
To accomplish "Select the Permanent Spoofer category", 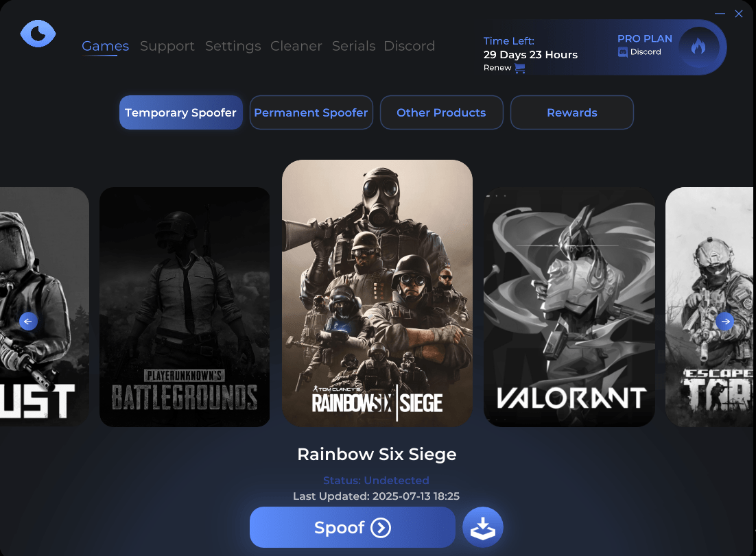I will [311, 112].
